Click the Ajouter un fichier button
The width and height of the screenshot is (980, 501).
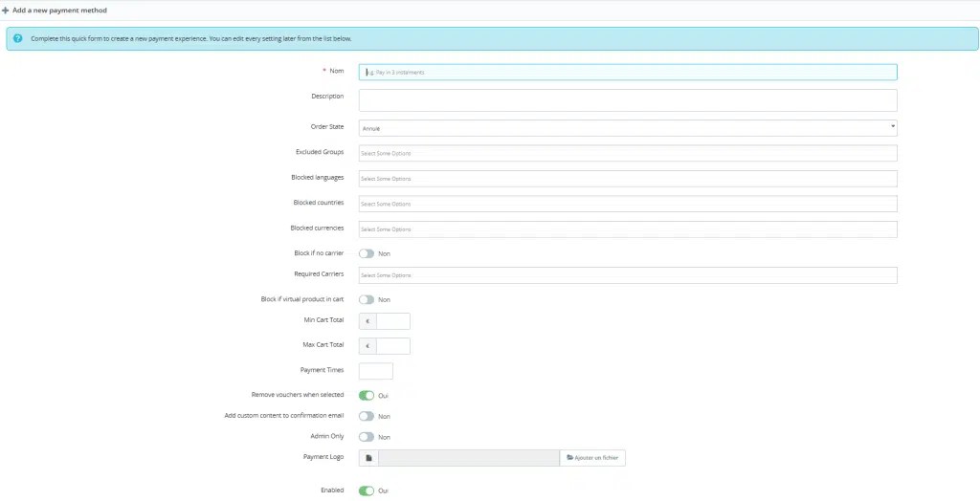592,458
